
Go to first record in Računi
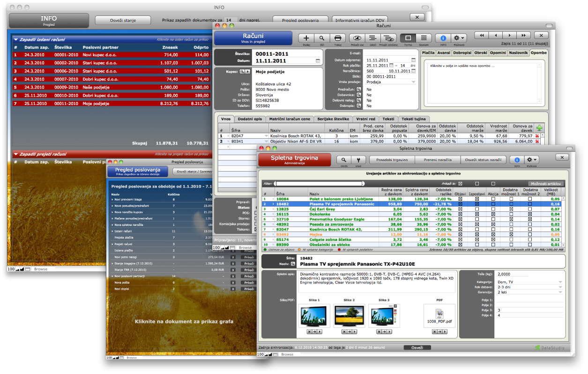[x=481, y=35]
